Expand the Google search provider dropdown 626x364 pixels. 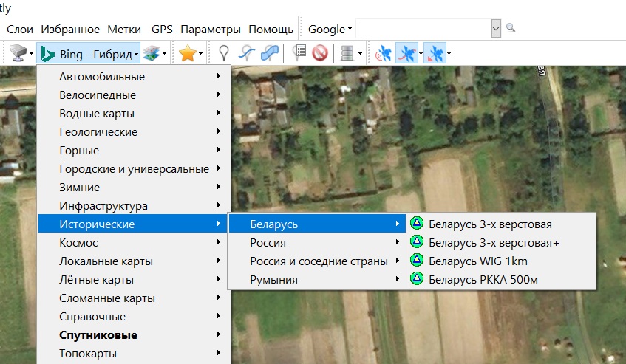pyautogui.click(x=330, y=30)
